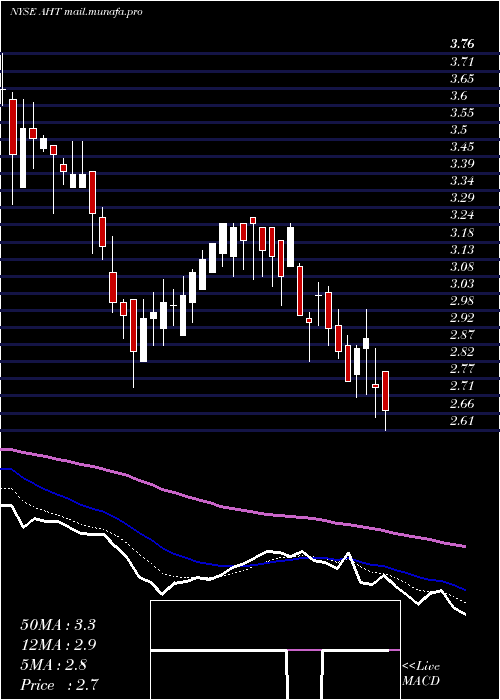This screenshot has width=500, height=700.
Task: Click the 3.29 price axis label
Action: click(x=462, y=198)
